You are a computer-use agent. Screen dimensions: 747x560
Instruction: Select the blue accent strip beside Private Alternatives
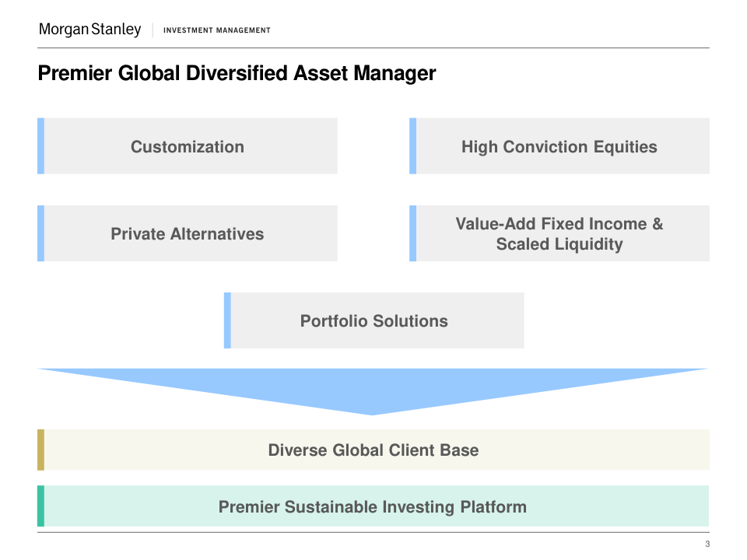pyautogui.click(x=41, y=233)
